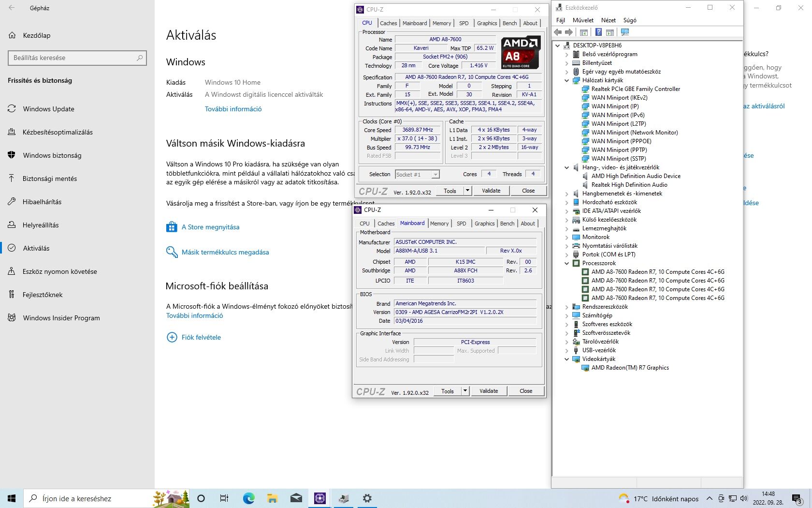Select the DESKTOP-V8PE8H6 root node

[597, 45]
